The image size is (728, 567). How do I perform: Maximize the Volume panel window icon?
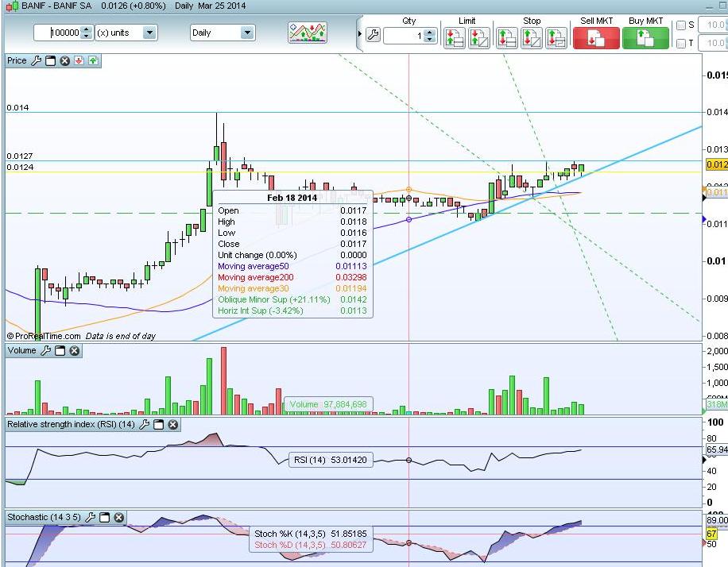pos(60,351)
